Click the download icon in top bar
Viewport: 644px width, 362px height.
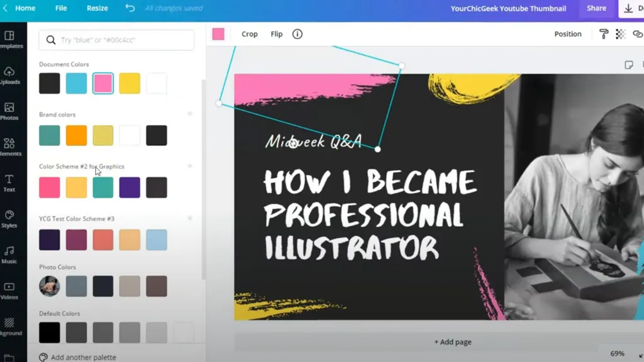point(628,8)
